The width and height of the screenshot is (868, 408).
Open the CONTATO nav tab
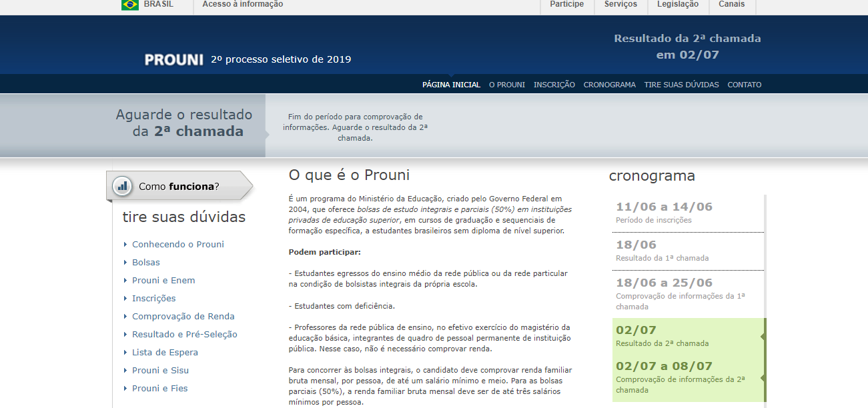(x=745, y=85)
